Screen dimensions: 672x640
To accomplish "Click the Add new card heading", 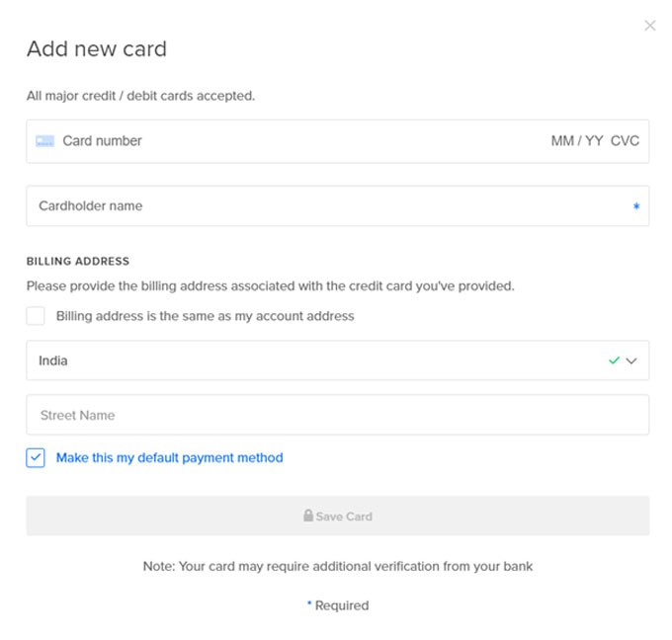I will (x=97, y=48).
